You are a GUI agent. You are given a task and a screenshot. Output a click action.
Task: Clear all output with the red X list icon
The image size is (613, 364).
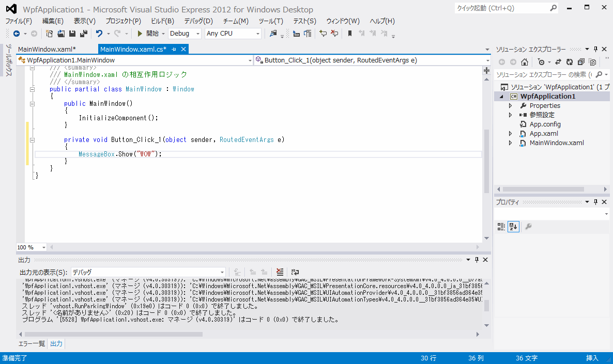280,272
